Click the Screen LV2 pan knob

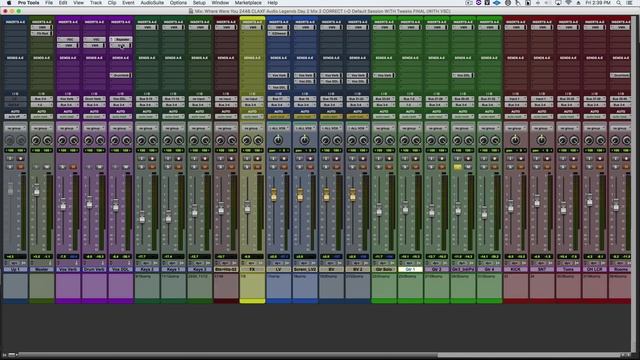pyautogui.click(x=304, y=140)
